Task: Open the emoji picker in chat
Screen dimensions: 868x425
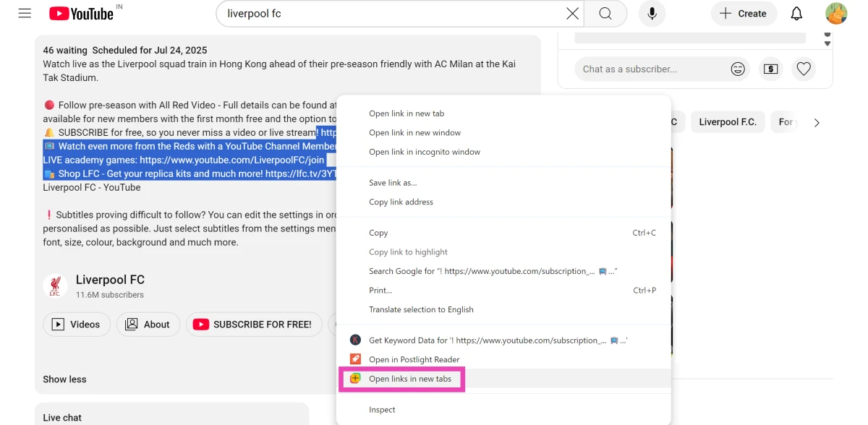Action: pos(738,69)
